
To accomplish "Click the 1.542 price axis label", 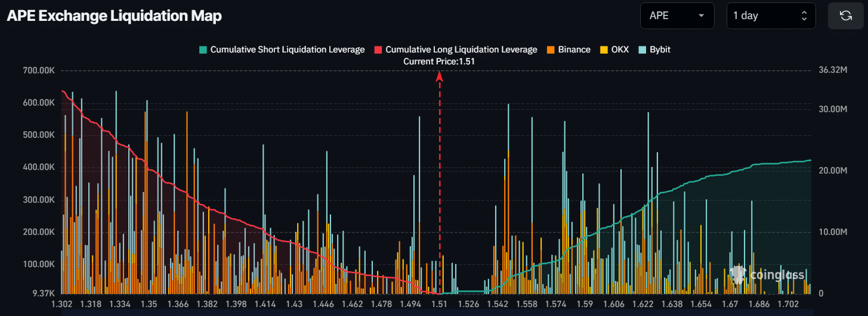I will click(498, 304).
